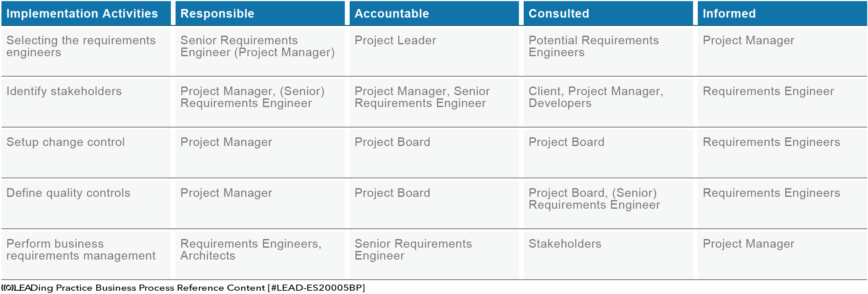
Task: Select the Implementation Activities column header
Action: click(x=86, y=13)
